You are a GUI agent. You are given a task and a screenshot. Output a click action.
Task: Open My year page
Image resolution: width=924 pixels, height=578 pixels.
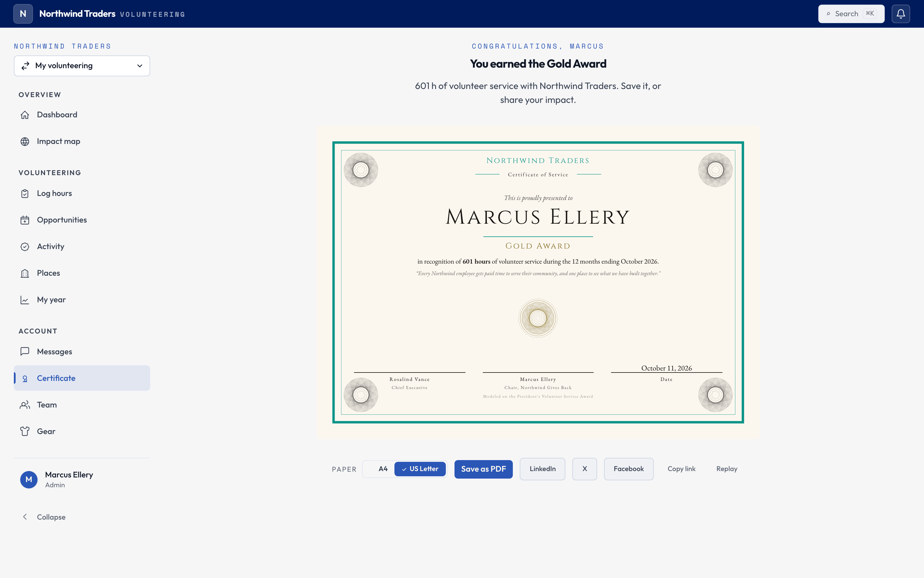point(82,300)
